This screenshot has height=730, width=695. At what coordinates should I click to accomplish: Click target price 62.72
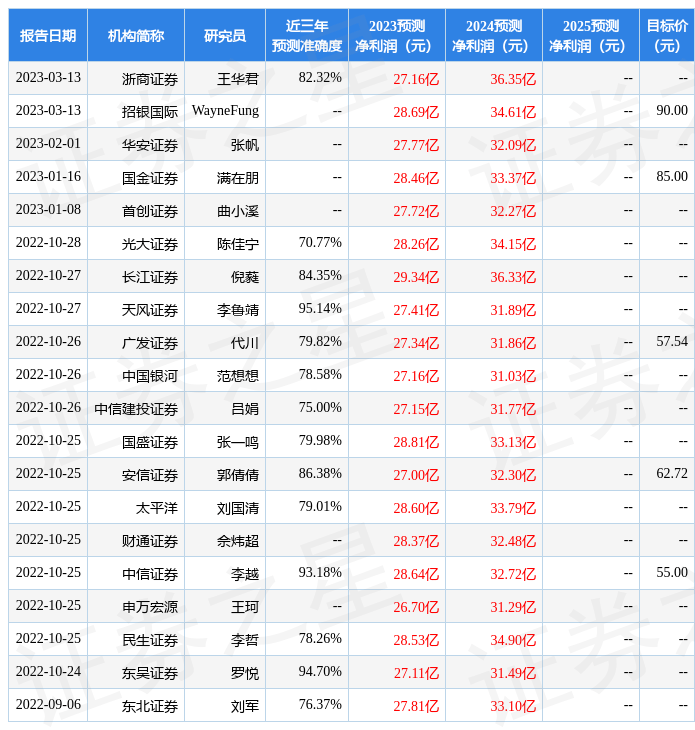[x=672, y=474]
